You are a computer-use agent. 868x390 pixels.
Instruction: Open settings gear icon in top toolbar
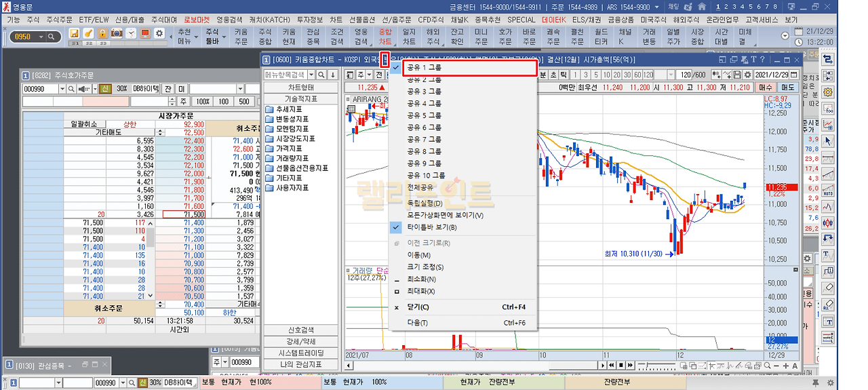[159, 33]
